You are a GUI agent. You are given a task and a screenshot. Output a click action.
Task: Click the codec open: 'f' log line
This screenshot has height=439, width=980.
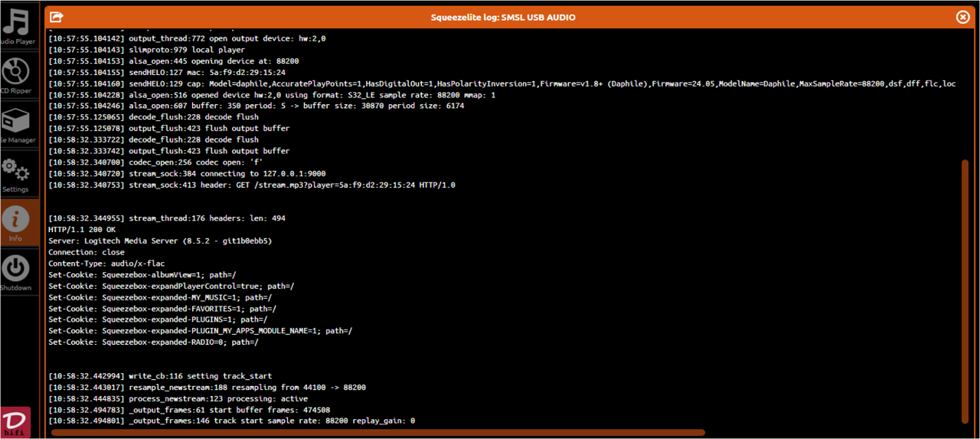[155, 162]
